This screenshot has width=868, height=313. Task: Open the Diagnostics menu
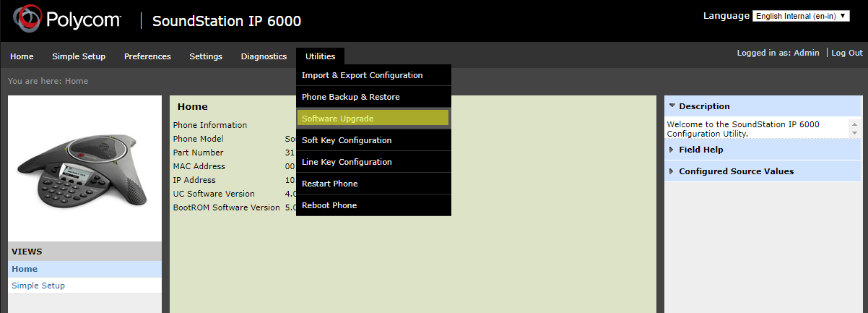coord(264,56)
